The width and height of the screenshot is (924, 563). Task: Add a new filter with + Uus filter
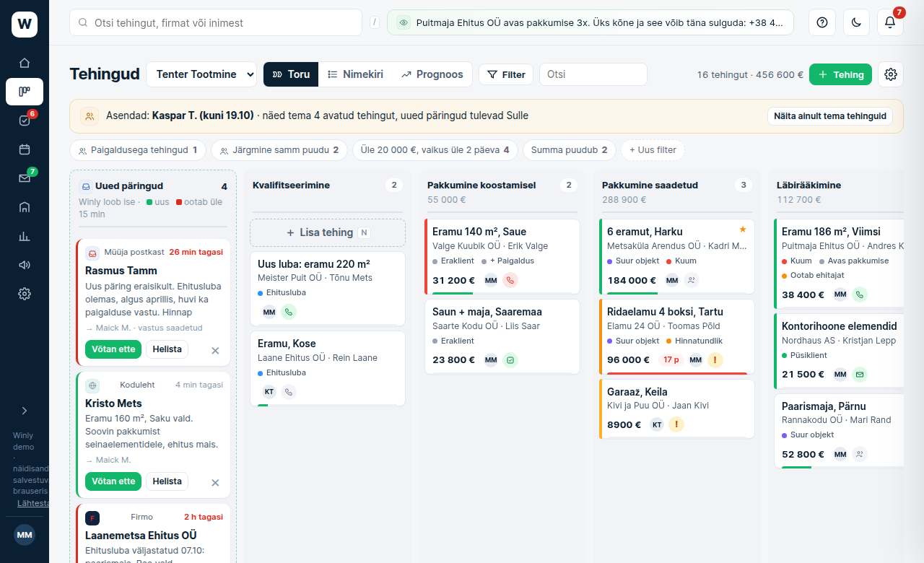653,150
